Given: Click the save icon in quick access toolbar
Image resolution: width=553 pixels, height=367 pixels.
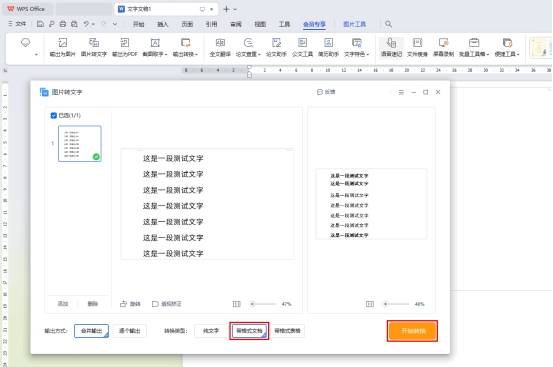Looking at the screenshot, I should pos(40,24).
